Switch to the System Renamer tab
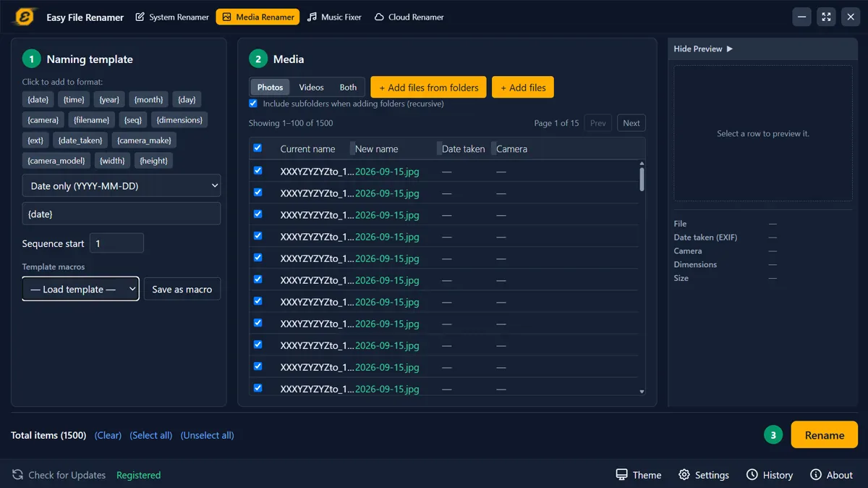868x488 pixels. click(172, 17)
